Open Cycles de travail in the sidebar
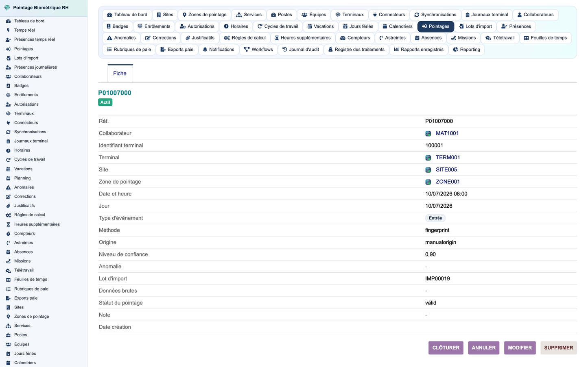 point(30,160)
